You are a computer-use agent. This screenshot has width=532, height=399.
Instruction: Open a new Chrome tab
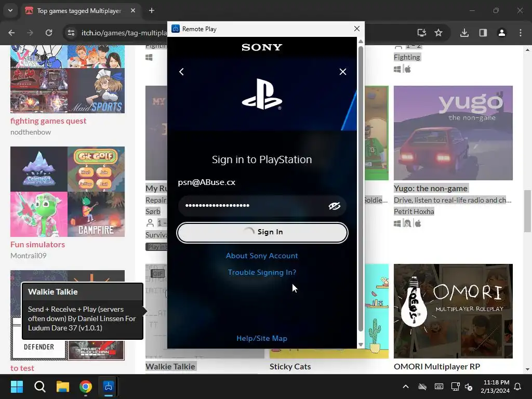pos(152,10)
